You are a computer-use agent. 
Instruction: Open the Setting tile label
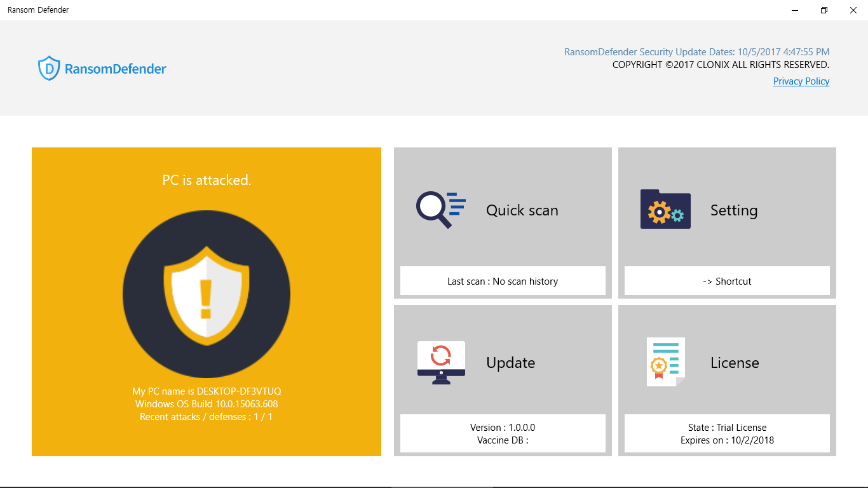[x=734, y=210]
